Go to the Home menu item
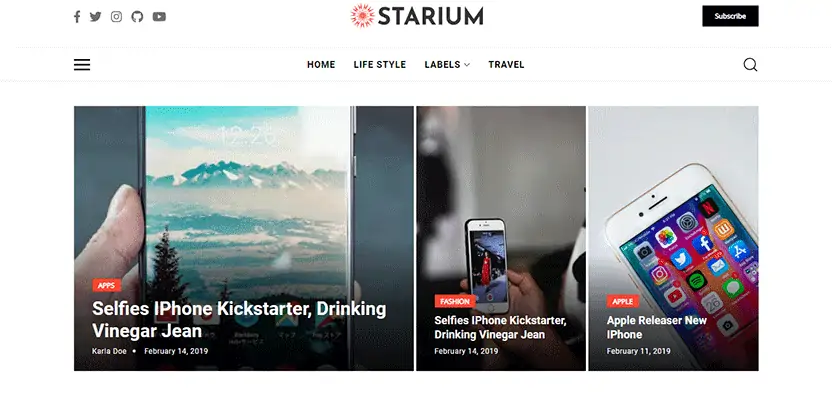Screen dimensions: 832x400 pos(321,65)
